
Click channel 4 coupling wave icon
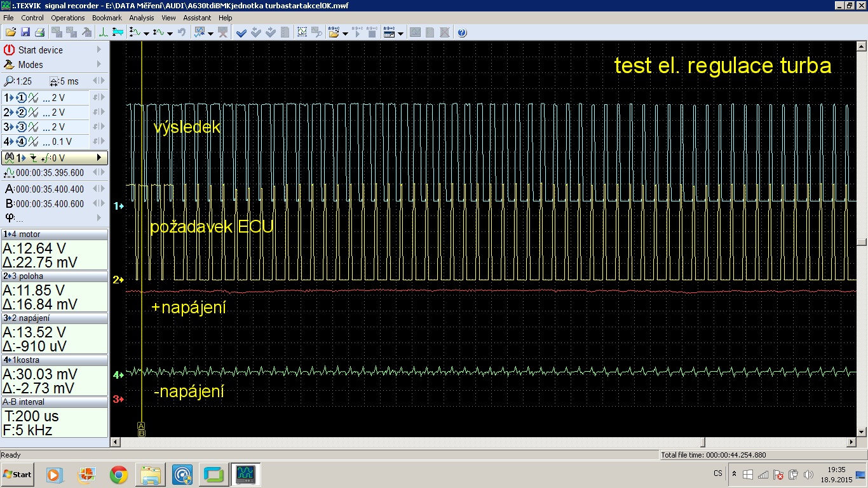pos(33,142)
